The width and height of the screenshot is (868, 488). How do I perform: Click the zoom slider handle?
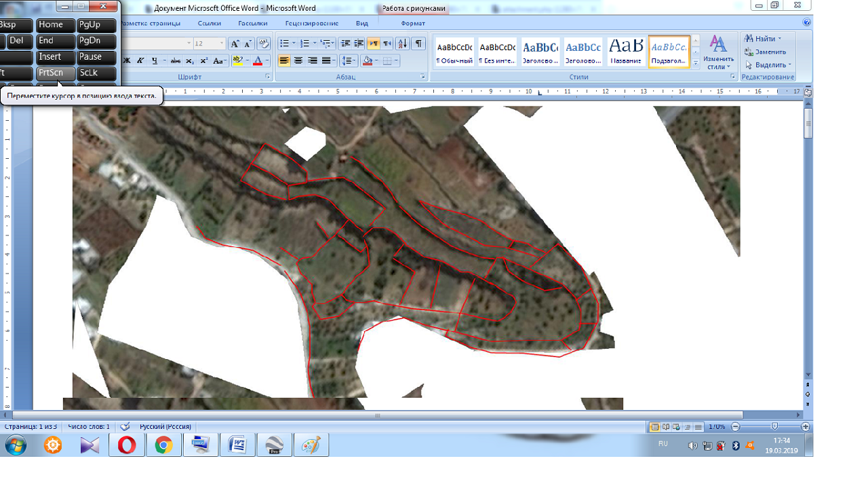click(774, 427)
